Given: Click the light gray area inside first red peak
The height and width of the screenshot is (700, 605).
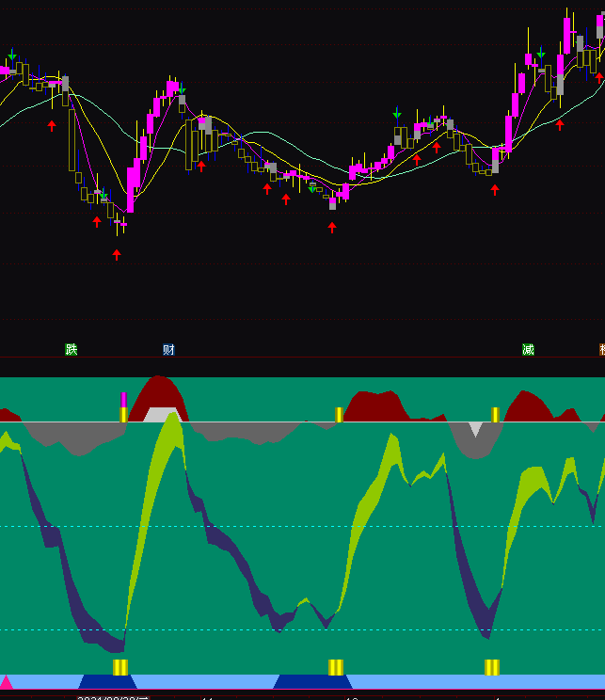Looking at the screenshot, I should 162,414.
